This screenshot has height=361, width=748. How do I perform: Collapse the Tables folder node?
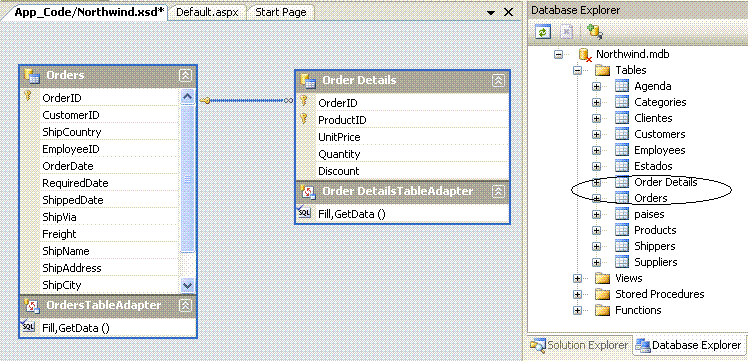click(577, 71)
